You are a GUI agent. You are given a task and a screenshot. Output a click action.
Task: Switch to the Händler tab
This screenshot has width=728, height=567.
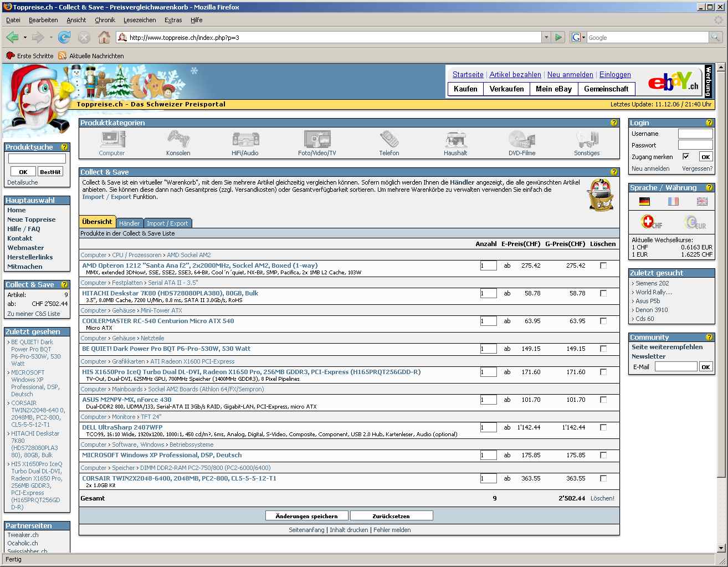(x=130, y=223)
